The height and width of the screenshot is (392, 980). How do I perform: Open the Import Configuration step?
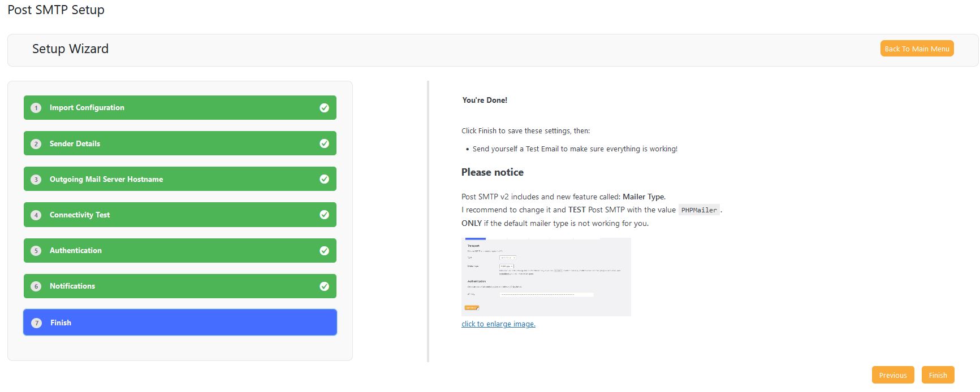(180, 107)
